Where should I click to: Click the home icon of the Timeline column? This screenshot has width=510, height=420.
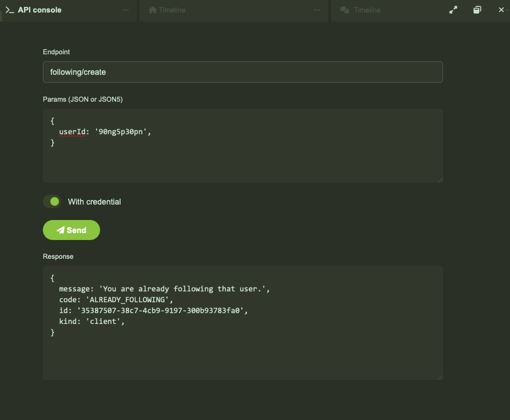tap(153, 10)
